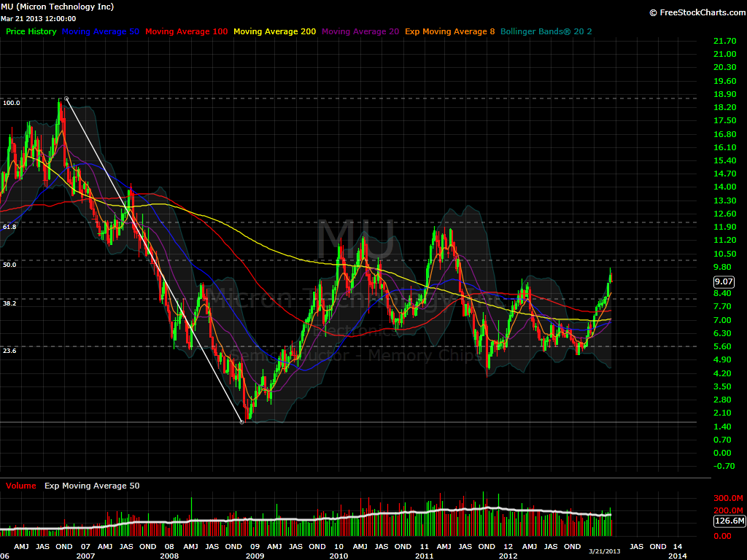Open the FreeStockCharts.com copyright link
The height and width of the screenshot is (560, 747).
point(698,12)
